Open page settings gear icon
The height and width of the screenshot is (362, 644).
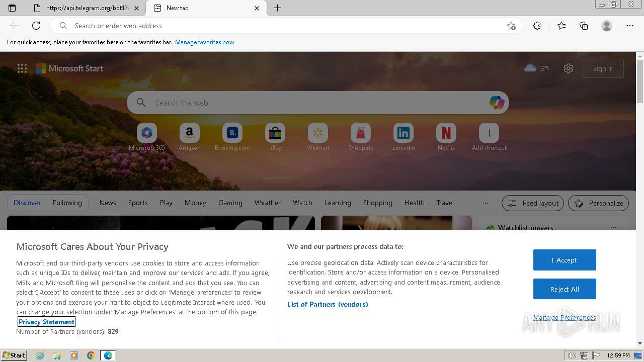click(569, 68)
